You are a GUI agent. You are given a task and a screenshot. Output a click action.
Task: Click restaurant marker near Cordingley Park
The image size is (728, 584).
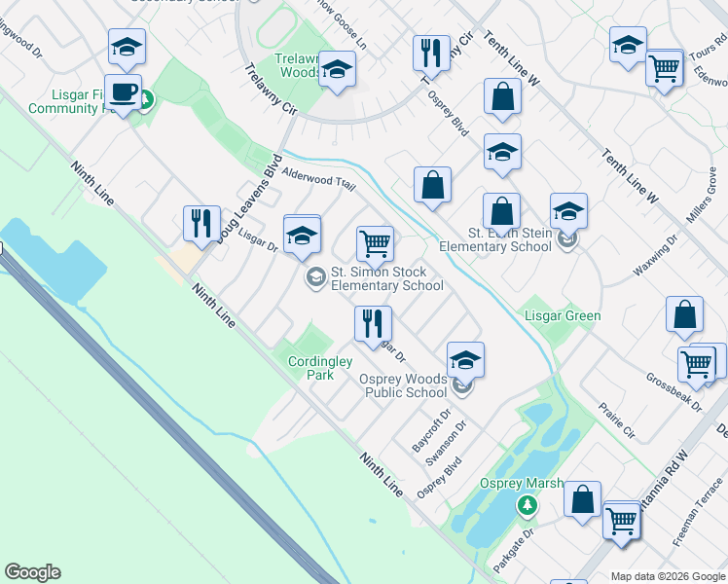373,325
